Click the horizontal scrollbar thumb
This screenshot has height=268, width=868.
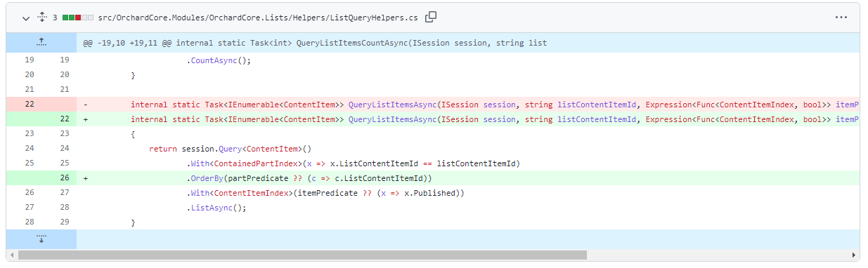302,255
